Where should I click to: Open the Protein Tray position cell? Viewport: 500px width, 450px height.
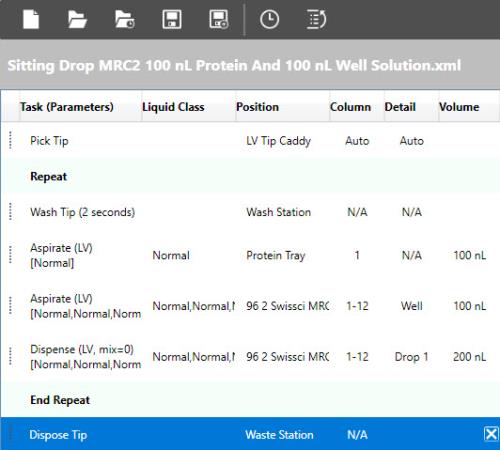coord(276,256)
